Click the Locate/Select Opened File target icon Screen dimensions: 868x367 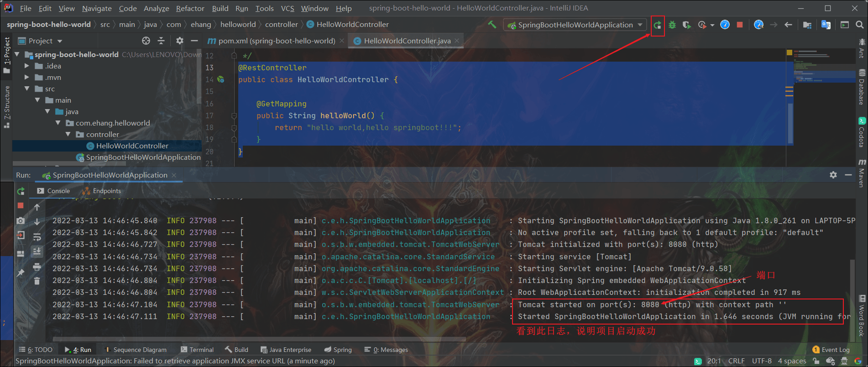[146, 41]
